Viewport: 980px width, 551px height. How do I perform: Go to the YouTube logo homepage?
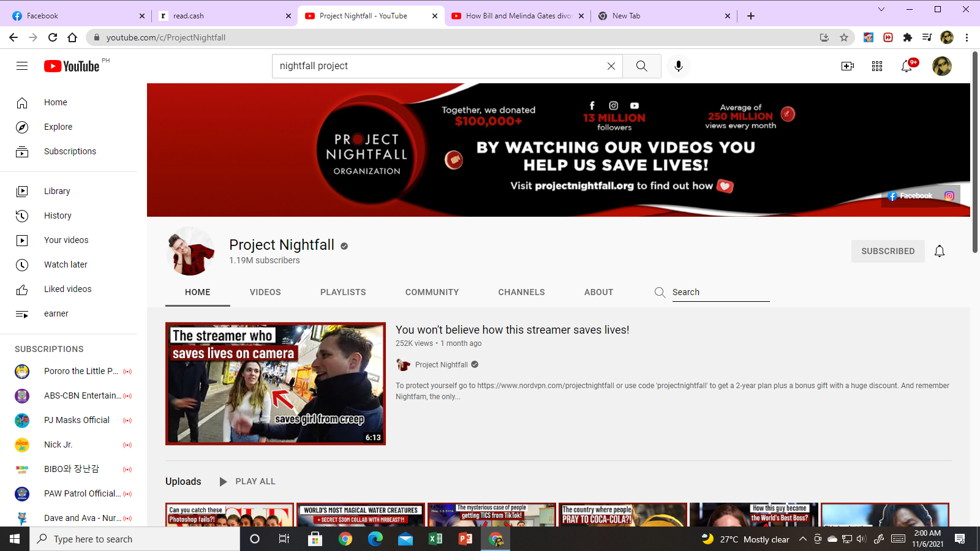pos(72,66)
